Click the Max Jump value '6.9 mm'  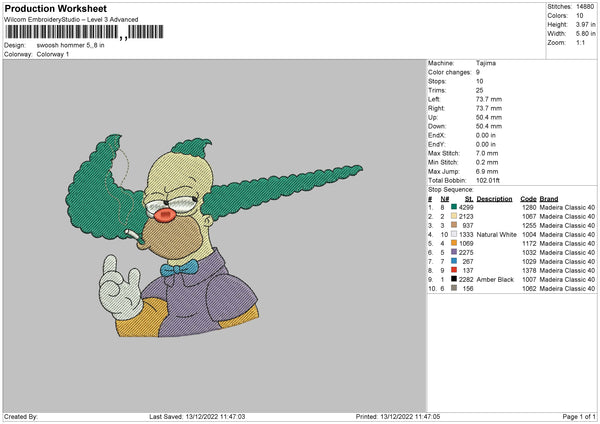point(487,171)
